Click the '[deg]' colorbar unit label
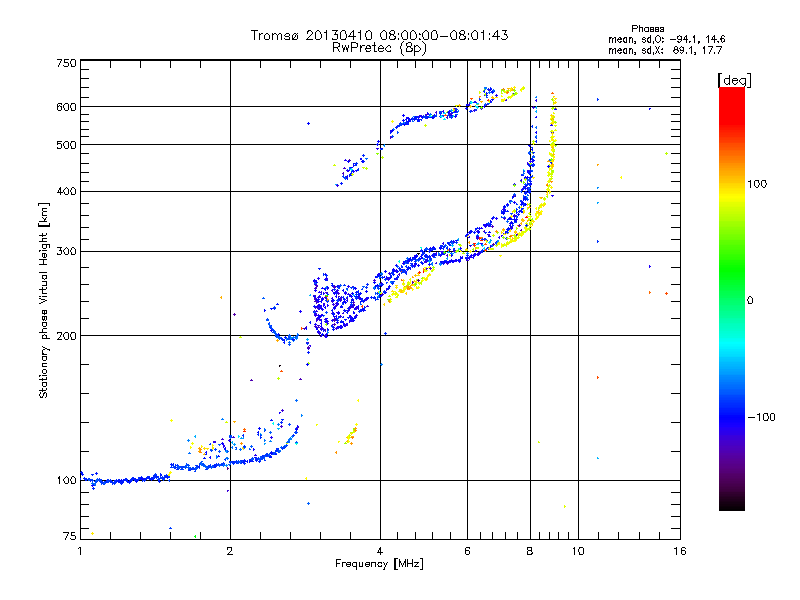The width and height of the screenshot is (800, 600). [734, 80]
